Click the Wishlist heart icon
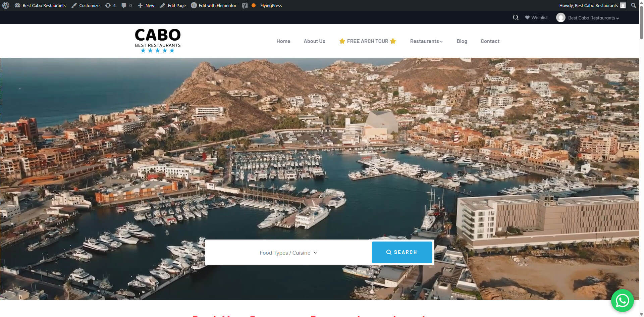Image resolution: width=644 pixels, height=317 pixels. point(527,17)
